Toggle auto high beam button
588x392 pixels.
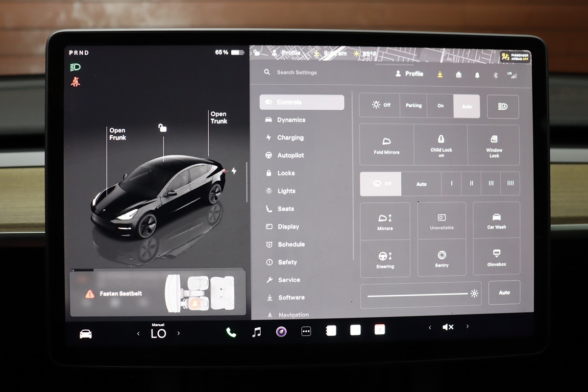(x=503, y=106)
